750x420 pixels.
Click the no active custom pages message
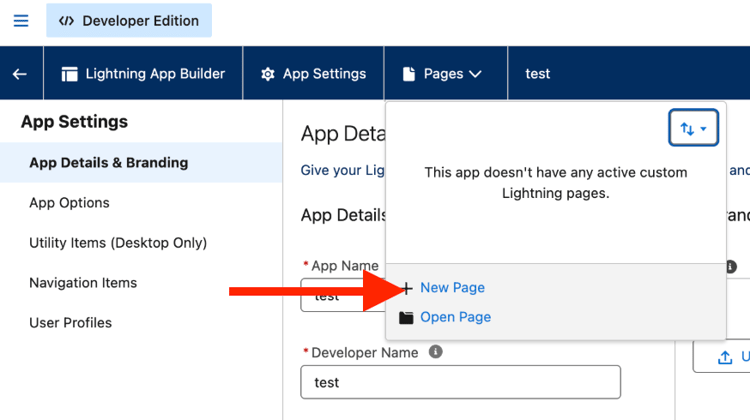556,183
